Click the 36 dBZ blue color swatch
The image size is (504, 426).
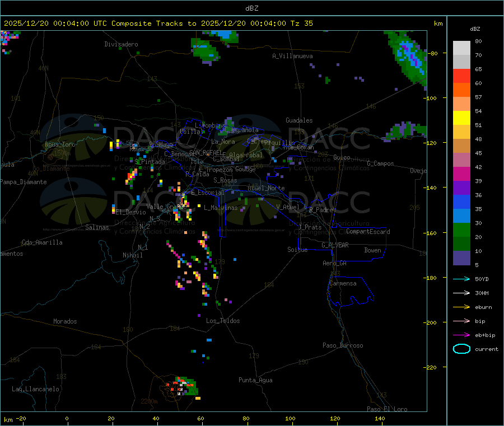[461, 202]
